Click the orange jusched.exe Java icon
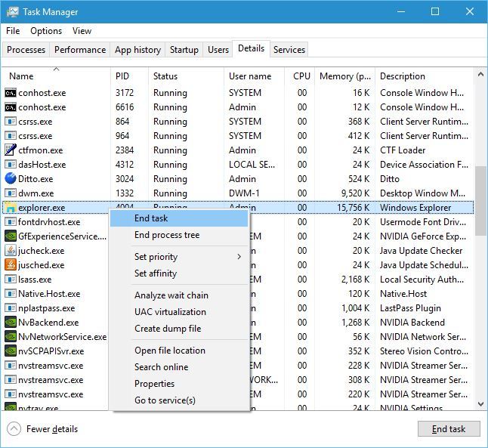 tap(11, 264)
